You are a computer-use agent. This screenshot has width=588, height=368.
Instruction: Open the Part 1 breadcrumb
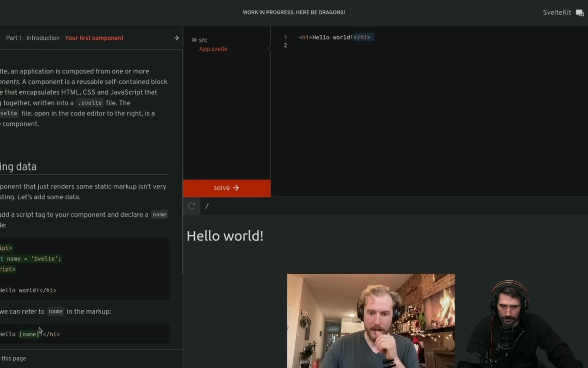pyautogui.click(x=13, y=38)
